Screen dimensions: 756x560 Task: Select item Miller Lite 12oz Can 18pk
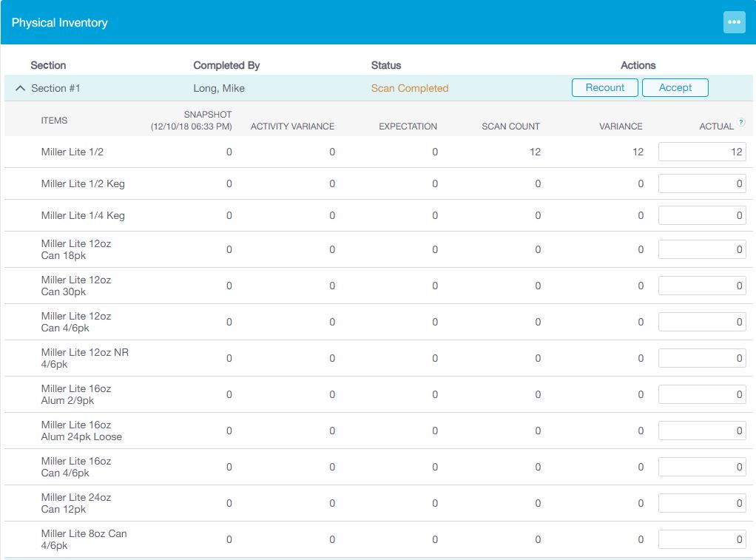(x=76, y=249)
